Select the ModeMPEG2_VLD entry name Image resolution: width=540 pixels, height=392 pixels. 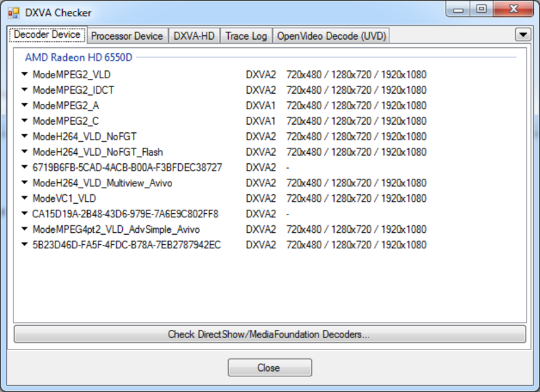(x=72, y=75)
